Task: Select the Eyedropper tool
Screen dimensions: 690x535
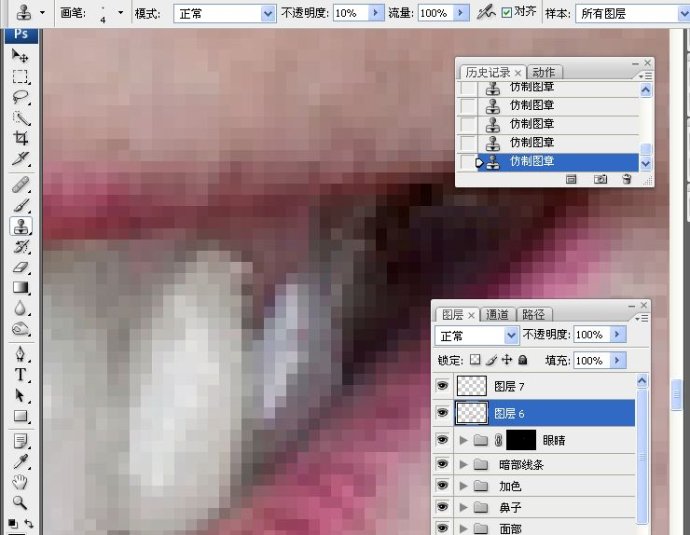Action: 20,461
